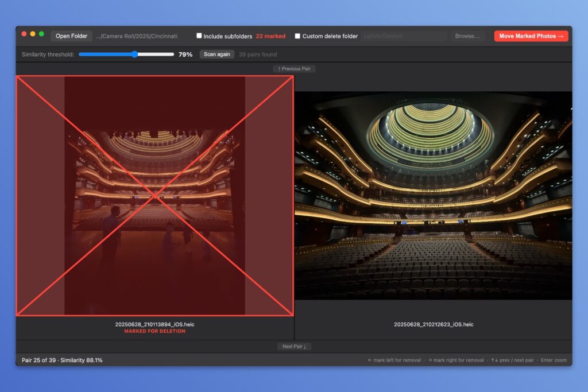This screenshot has height=392, width=588.
Task: Click the Similarity threshold slider handle
Action: [134, 55]
